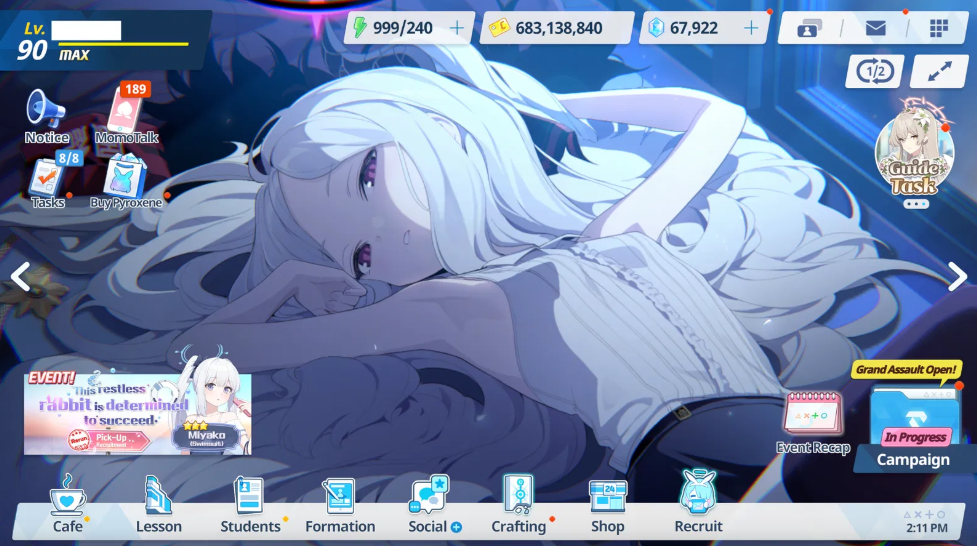Open MomoTalk messages with 189 badge
The image size is (977, 546).
click(x=126, y=114)
